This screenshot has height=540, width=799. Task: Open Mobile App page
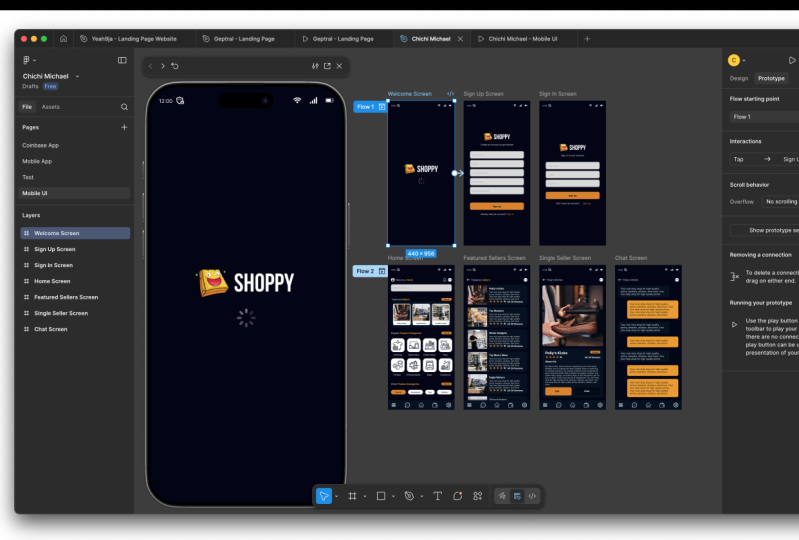(37, 161)
